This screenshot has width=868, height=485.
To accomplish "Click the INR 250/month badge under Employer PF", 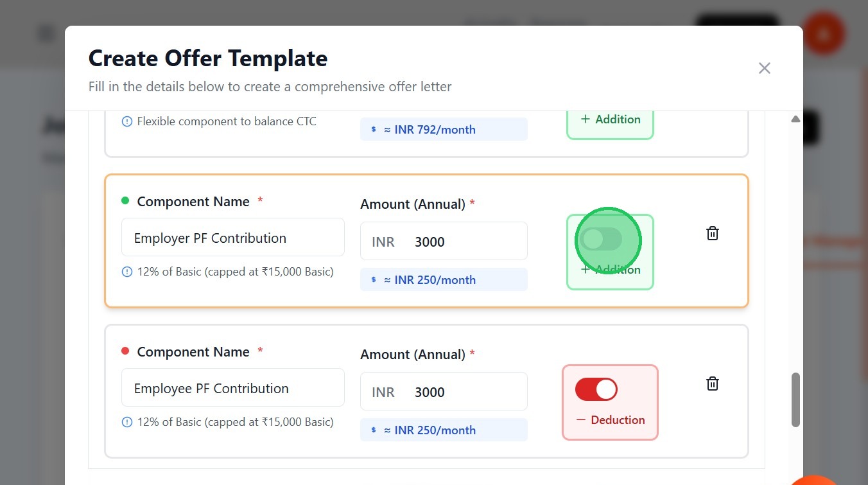I will tap(444, 280).
